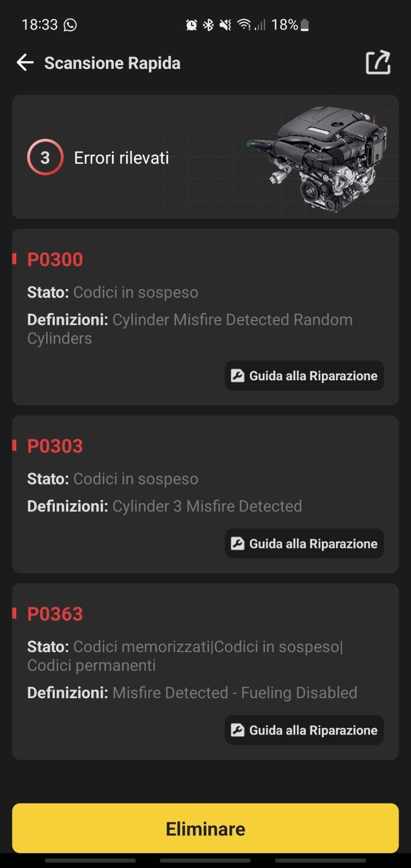Tap the WhatsApp status bar icon

tap(71, 25)
